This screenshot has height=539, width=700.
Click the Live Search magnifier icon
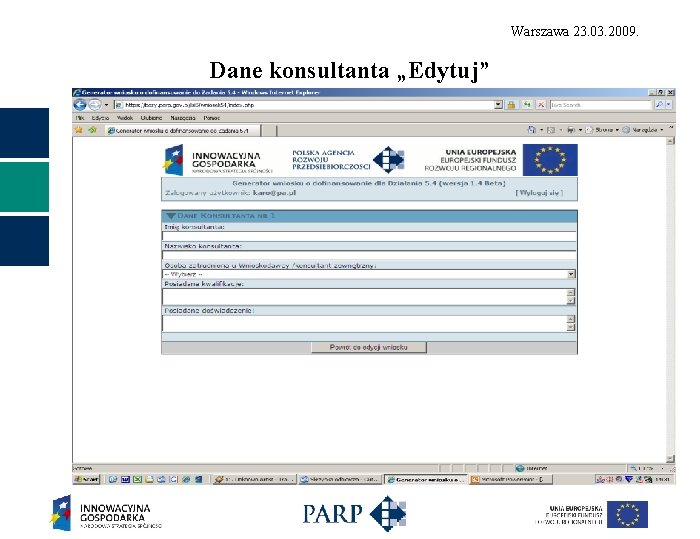click(659, 104)
